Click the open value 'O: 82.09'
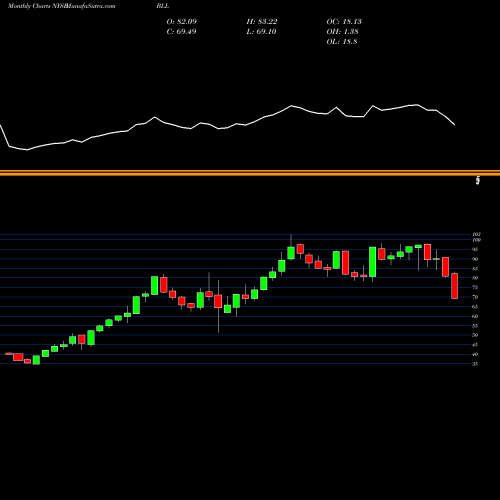 (x=182, y=22)
